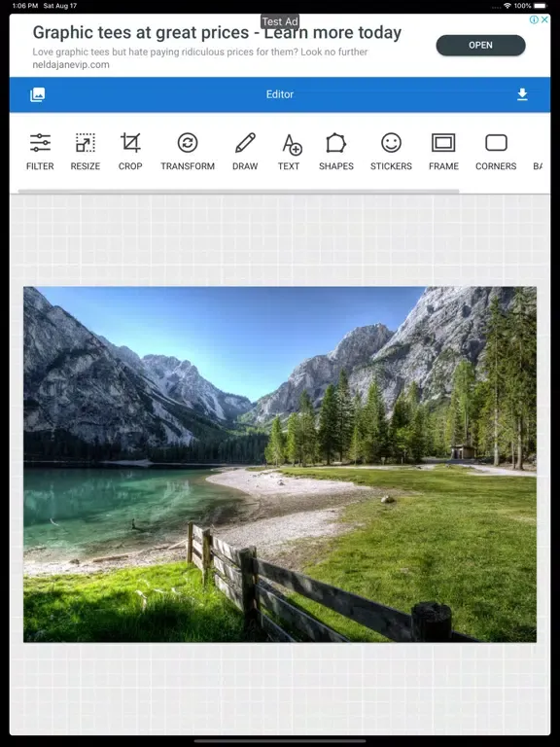Tap the 1:06 PM clock
The image size is (560, 747).
pyautogui.click(x=25, y=6)
